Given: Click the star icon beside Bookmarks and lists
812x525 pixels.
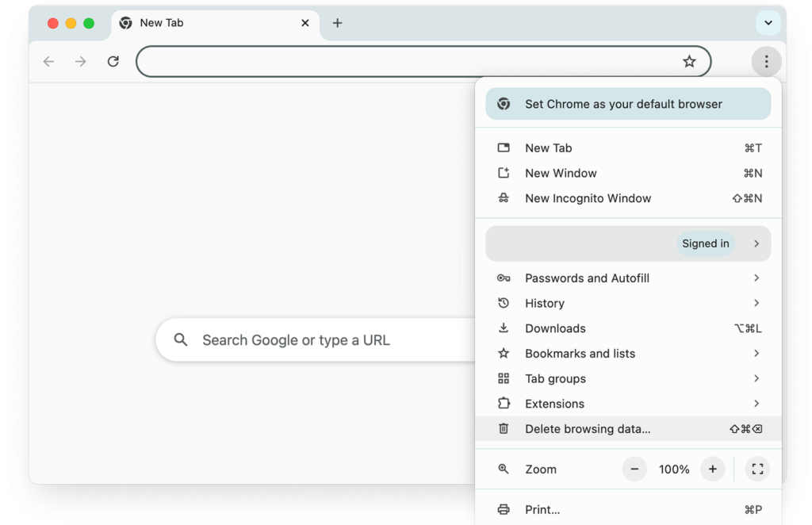Looking at the screenshot, I should click(504, 353).
